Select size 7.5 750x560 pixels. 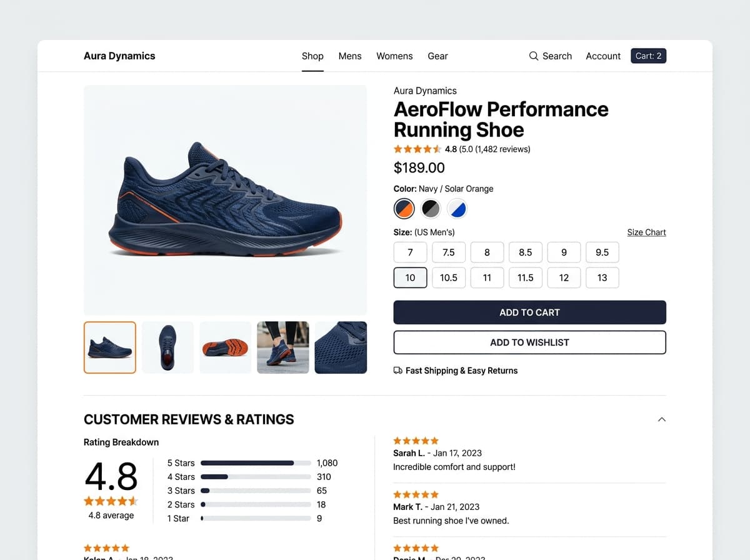click(449, 252)
